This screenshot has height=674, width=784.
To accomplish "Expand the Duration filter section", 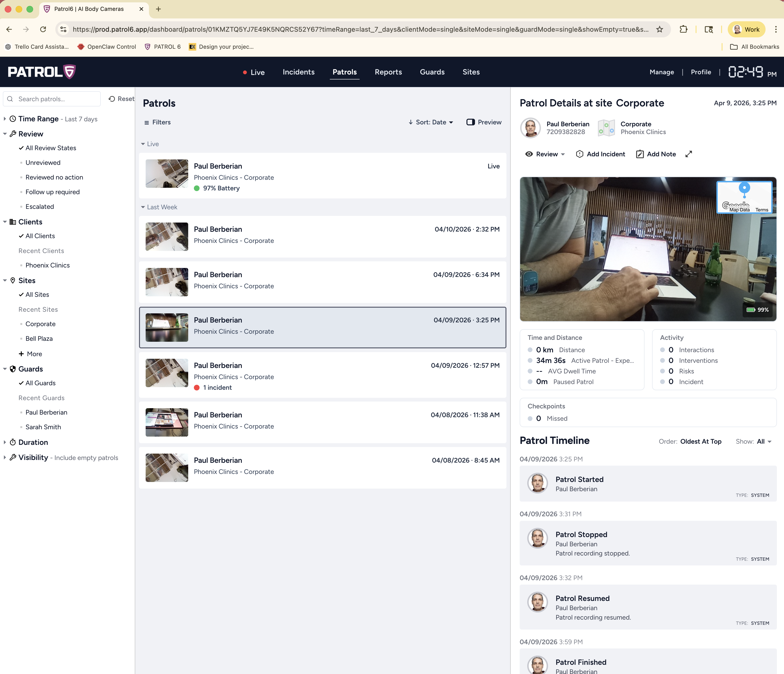I will [33, 442].
